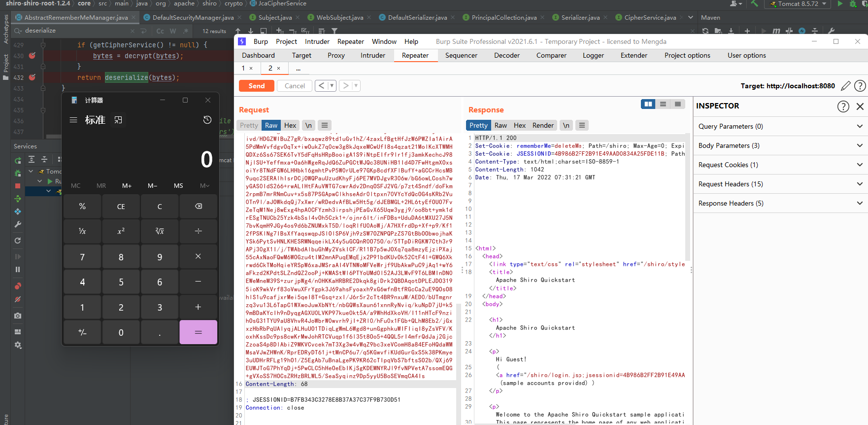Click calculator keep-on-top icon
Screen dimensions: 868x425
[118, 120]
